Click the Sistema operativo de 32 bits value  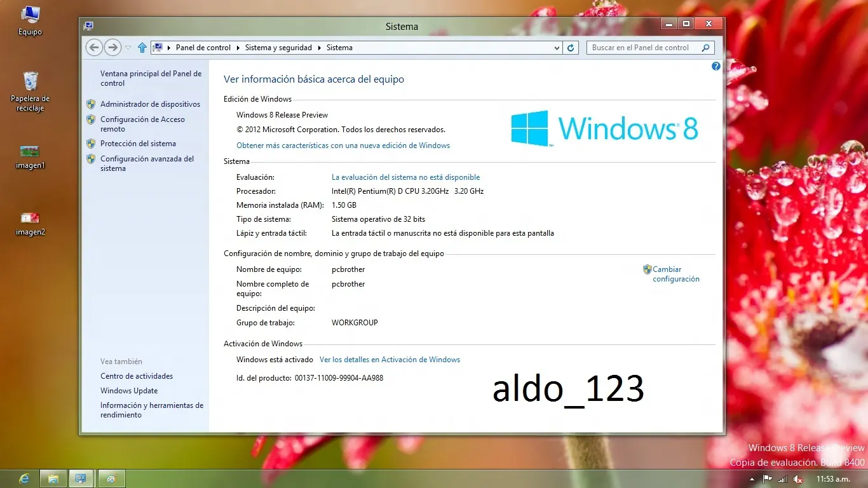pos(378,219)
